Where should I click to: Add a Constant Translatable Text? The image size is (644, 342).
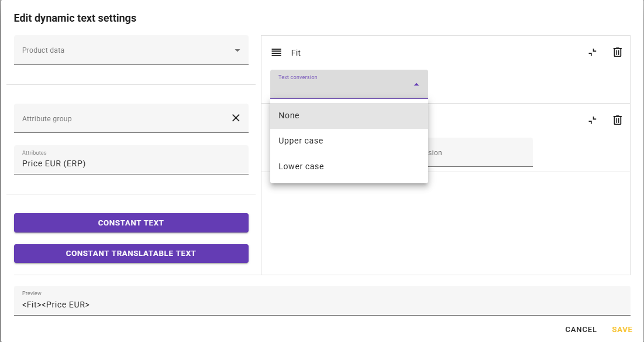(x=131, y=254)
